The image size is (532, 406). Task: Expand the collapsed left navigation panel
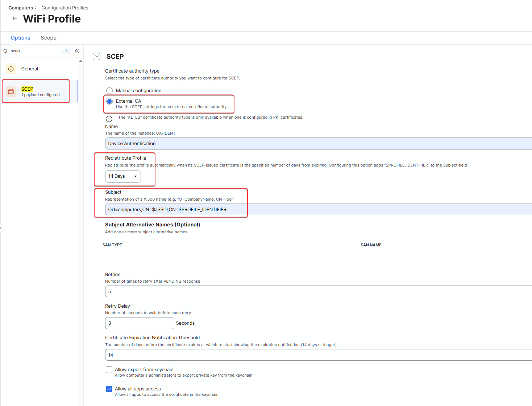pos(1,228)
